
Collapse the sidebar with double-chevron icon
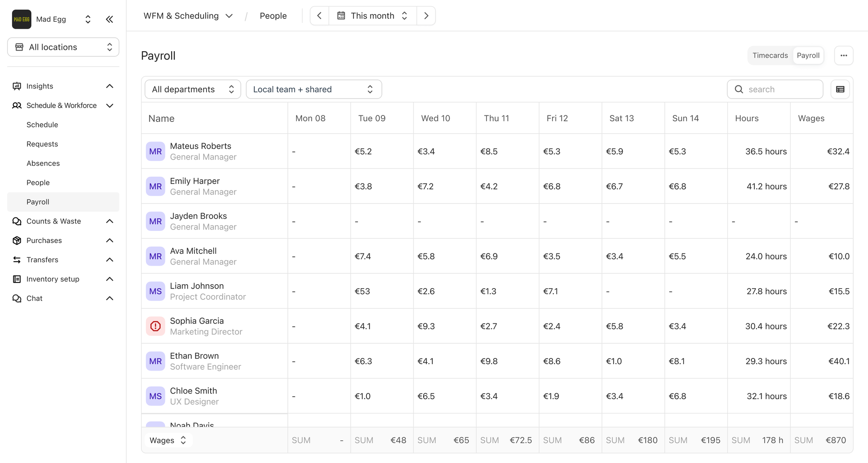tap(109, 19)
